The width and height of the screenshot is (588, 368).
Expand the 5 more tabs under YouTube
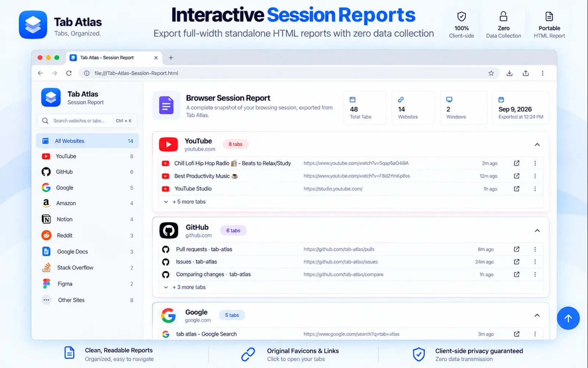point(185,202)
